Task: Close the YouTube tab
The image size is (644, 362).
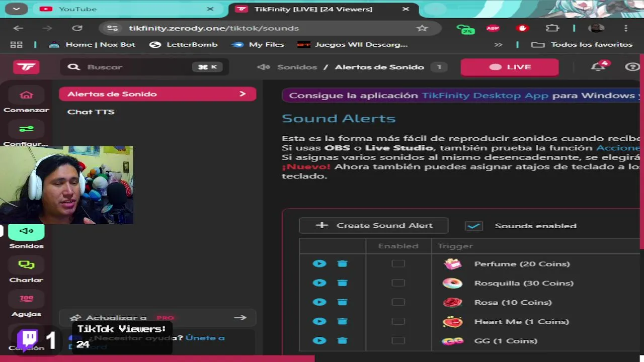Action: 210,9
